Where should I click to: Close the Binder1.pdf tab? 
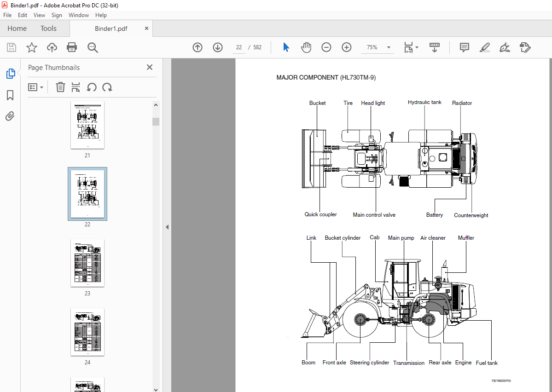click(146, 29)
